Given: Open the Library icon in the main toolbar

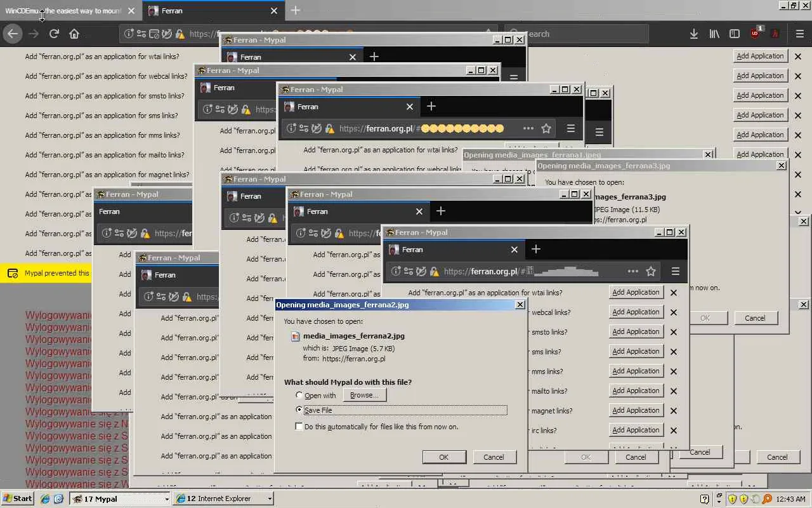Looking at the screenshot, I should click(714, 34).
